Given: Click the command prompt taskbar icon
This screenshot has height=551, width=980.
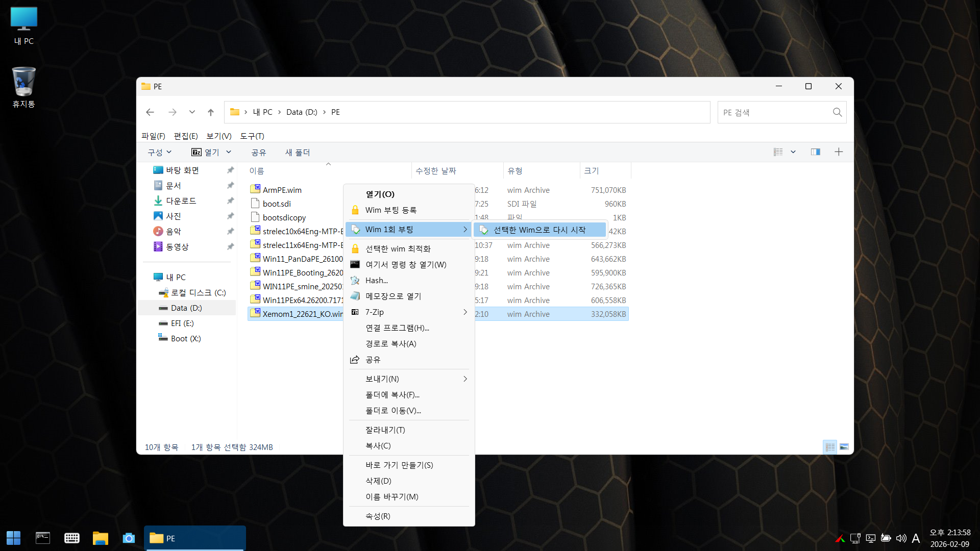Looking at the screenshot, I should (x=43, y=538).
